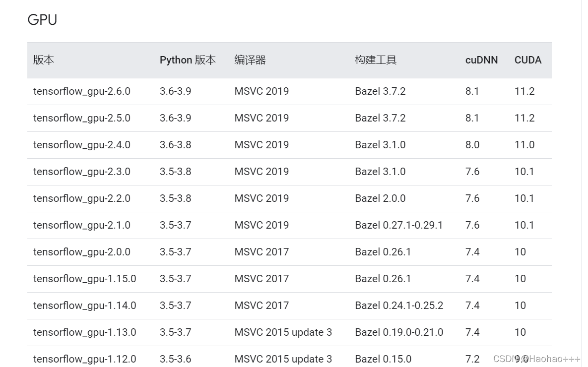Click the 版本 column header
The image size is (588, 367).
[44, 60]
